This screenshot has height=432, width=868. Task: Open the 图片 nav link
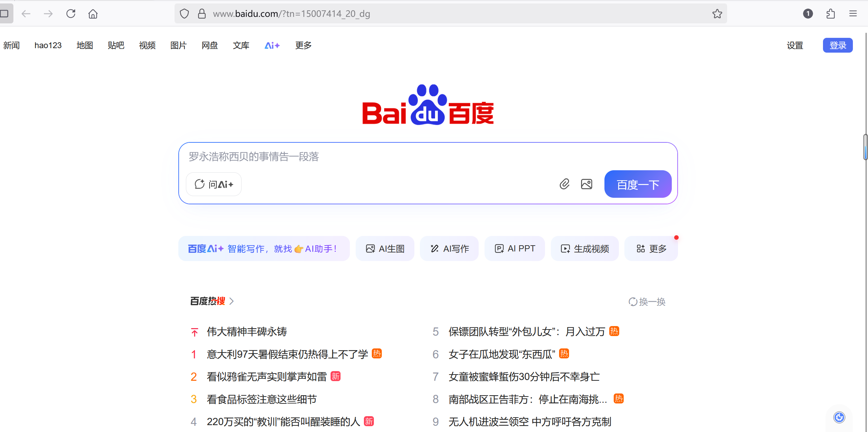178,45
